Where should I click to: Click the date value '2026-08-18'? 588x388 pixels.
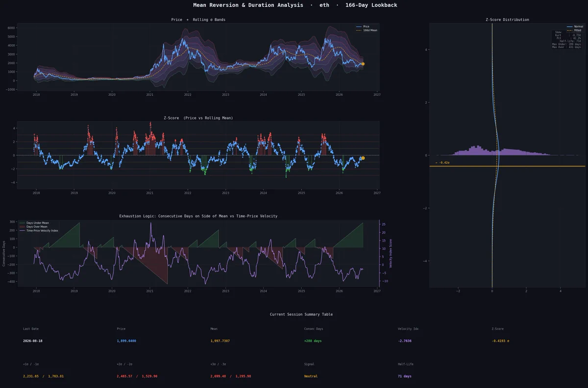(33, 340)
